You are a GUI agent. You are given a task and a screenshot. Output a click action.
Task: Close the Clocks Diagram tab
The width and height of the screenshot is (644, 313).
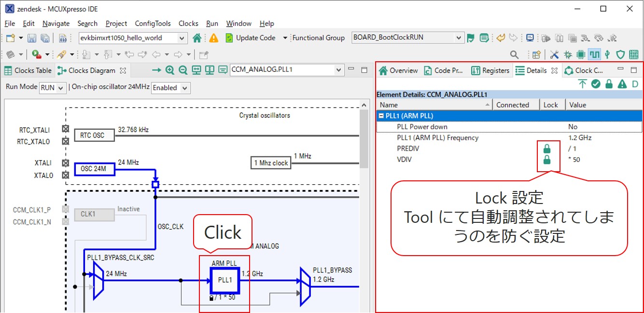(123, 70)
